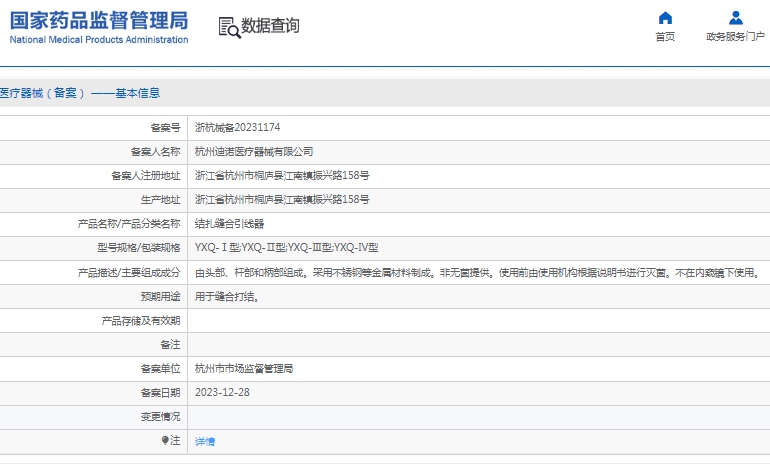Open the 政务服务门户 user icon
This screenshot has height=464, width=770.
coord(736,18)
